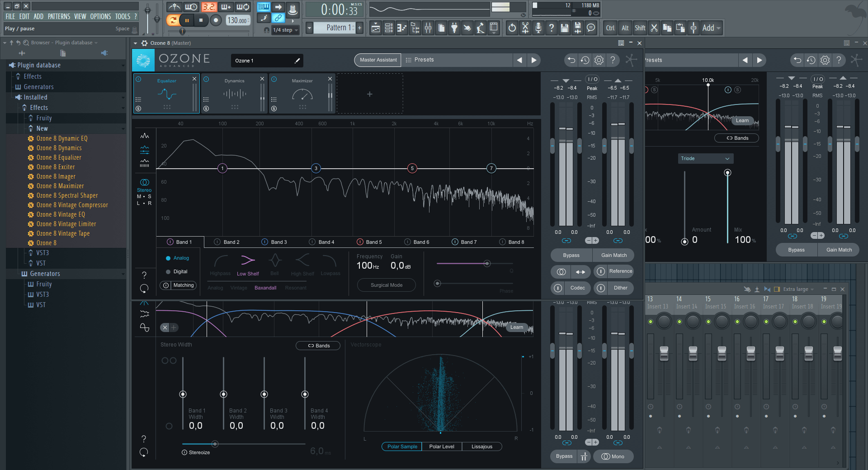Select the Bell filter shape
This screenshot has width=868, height=470.
[x=275, y=265]
